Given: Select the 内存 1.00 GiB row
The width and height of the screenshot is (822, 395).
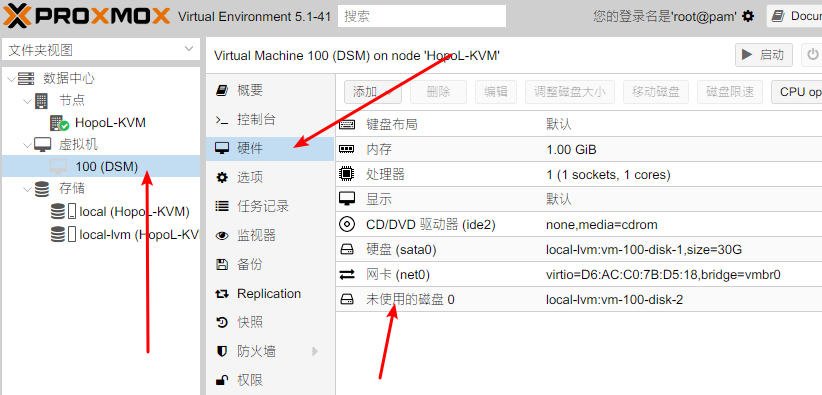Looking at the screenshot, I should [x=579, y=150].
